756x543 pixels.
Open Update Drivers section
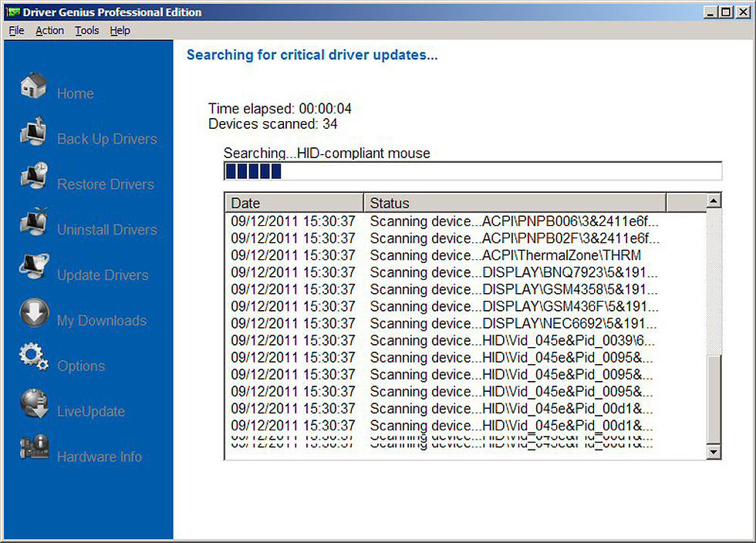pos(103,275)
